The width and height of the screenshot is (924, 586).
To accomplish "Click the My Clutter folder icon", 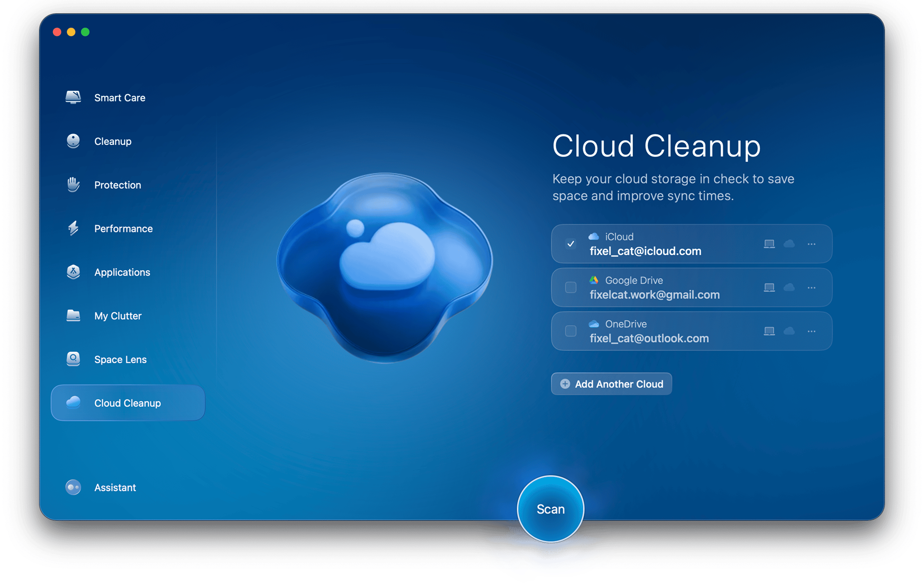I will [73, 316].
